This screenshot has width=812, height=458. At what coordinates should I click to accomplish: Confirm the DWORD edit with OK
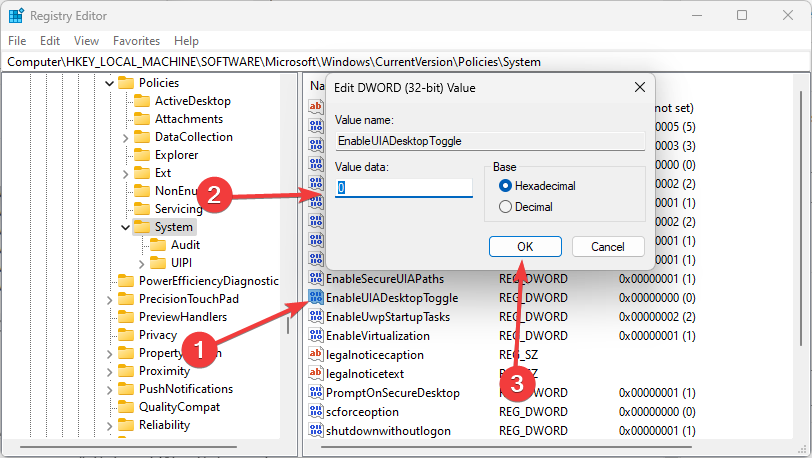pyautogui.click(x=525, y=247)
